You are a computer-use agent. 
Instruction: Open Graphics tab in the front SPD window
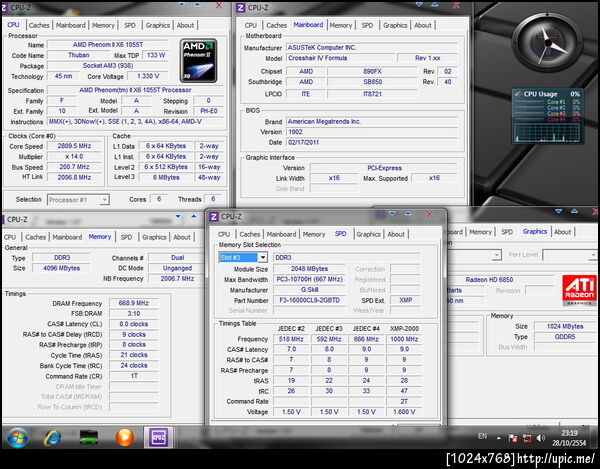point(368,234)
